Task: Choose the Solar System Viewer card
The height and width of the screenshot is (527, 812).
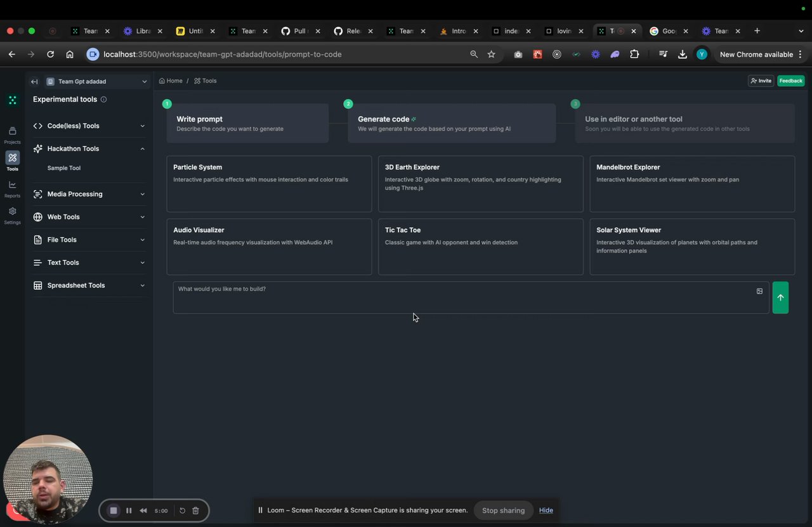Action: pyautogui.click(x=692, y=247)
